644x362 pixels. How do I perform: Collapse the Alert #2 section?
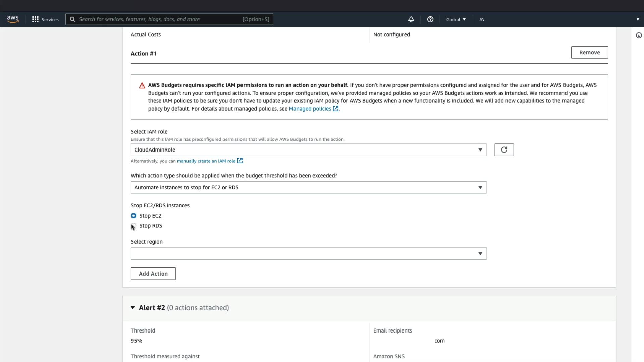pos(133,308)
